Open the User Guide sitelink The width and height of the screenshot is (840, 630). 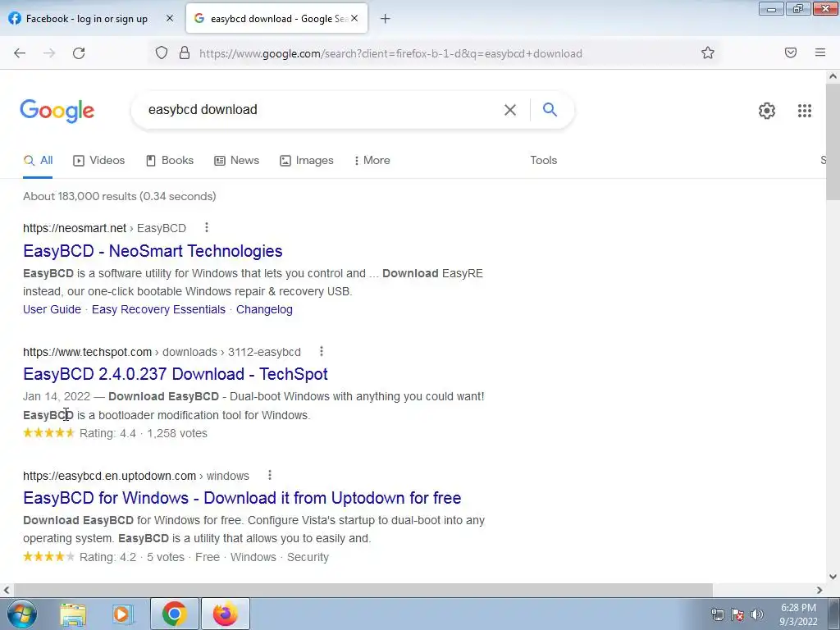pos(52,309)
